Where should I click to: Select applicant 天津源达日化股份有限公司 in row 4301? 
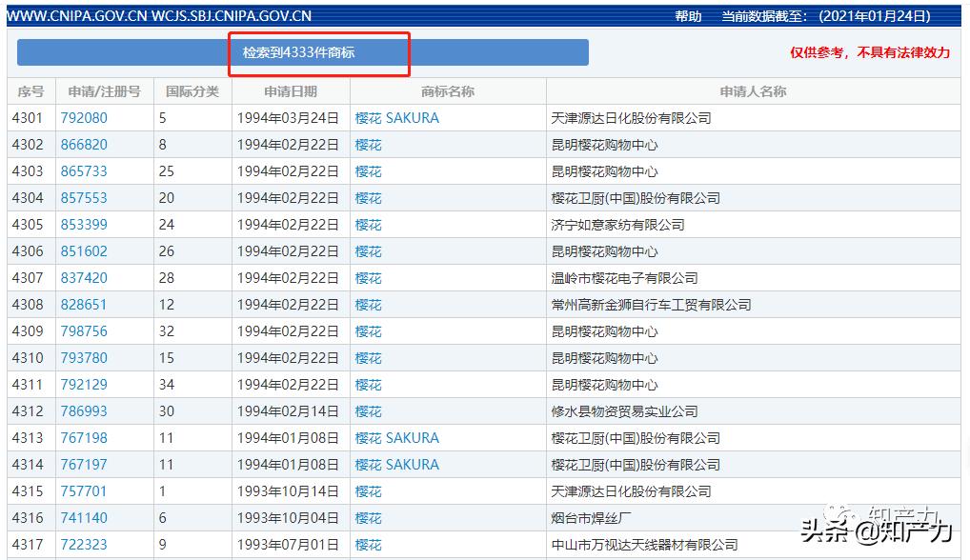(x=631, y=118)
